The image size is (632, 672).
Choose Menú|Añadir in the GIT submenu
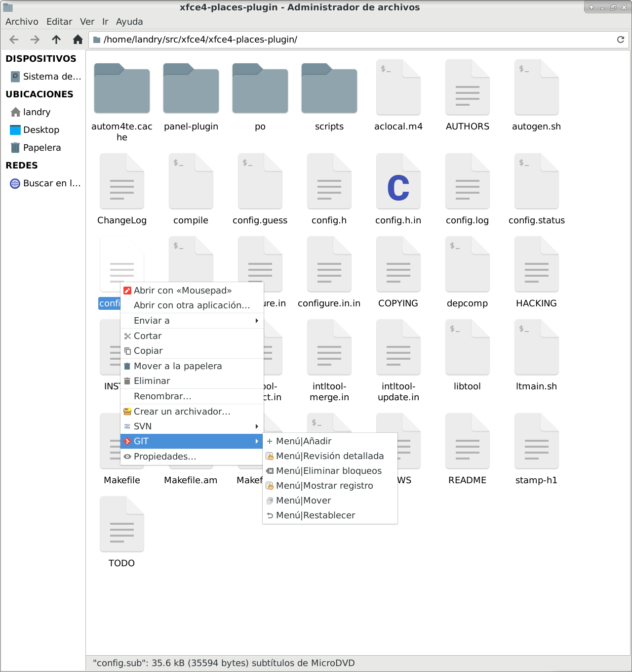(x=304, y=441)
